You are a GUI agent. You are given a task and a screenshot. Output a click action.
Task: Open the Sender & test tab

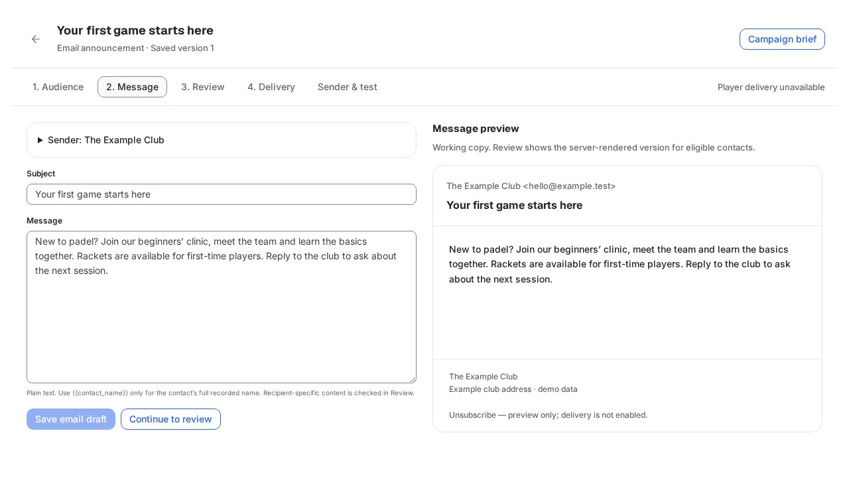[348, 87]
